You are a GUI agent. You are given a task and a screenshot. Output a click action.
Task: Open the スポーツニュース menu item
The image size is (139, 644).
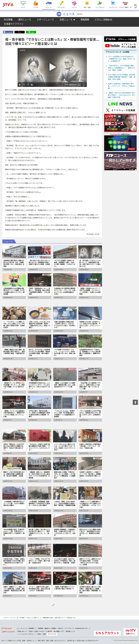(45, 20)
